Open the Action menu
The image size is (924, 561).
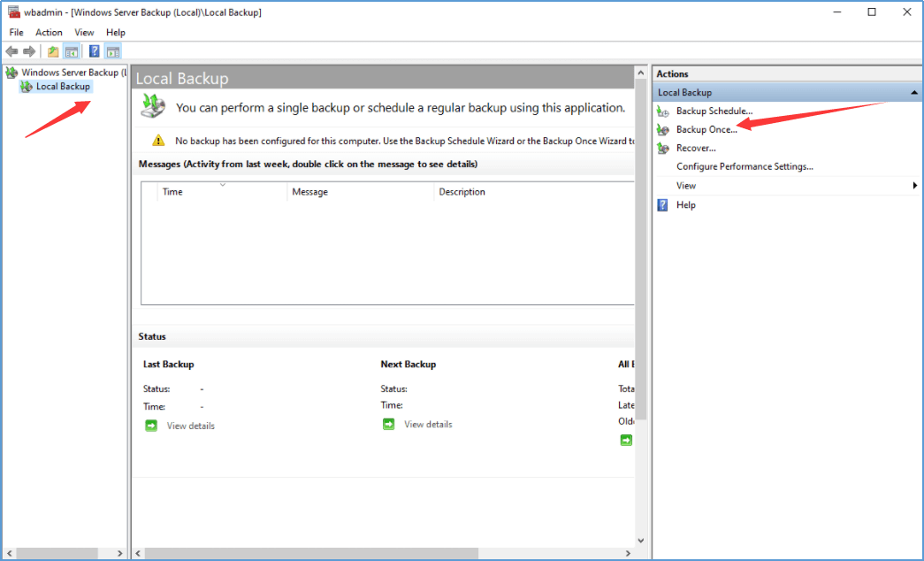[x=49, y=33]
